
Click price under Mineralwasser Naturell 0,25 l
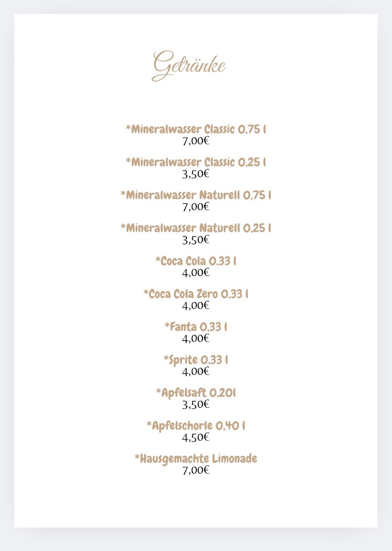tap(196, 239)
